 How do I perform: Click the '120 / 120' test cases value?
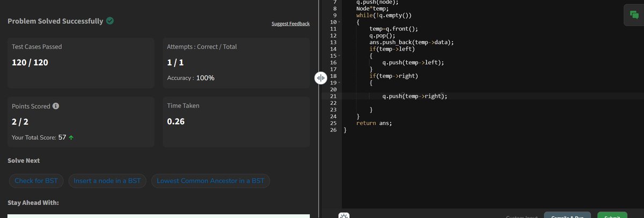(x=30, y=63)
